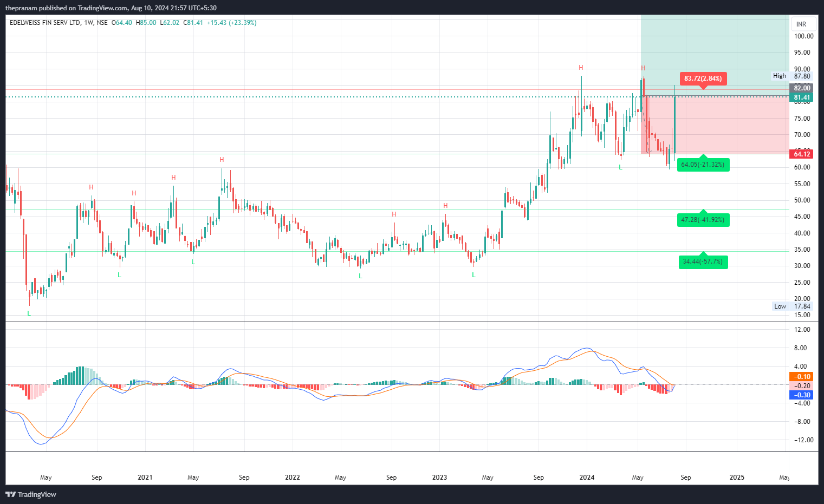Click the 8.00 indicator axis label

[x=800, y=348]
